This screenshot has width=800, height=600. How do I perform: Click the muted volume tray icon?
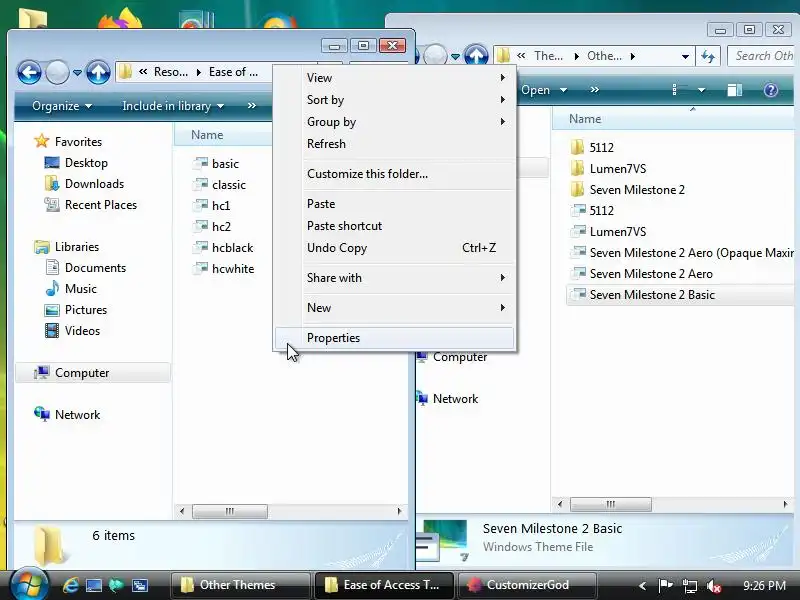pyautogui.click(x=714, y=586)
